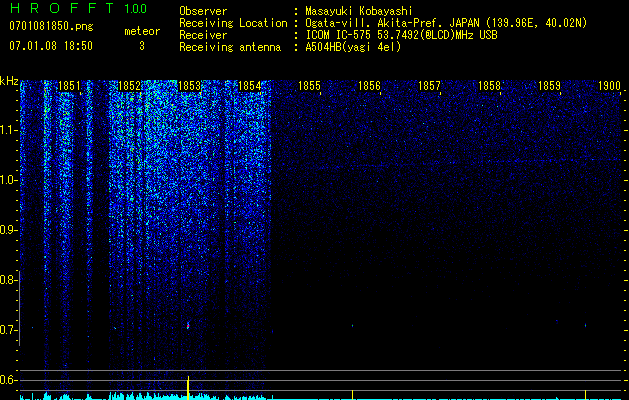Click the 0.9 kHz frequency axis label
This screenshot has width=629, height=400.
(x=8, y=230)
